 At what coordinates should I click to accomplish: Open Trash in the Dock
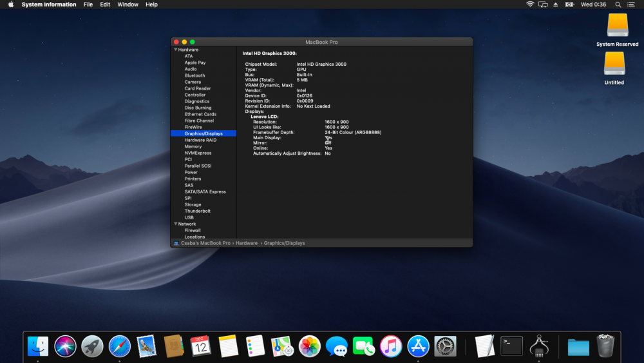(x=605, y=346)
